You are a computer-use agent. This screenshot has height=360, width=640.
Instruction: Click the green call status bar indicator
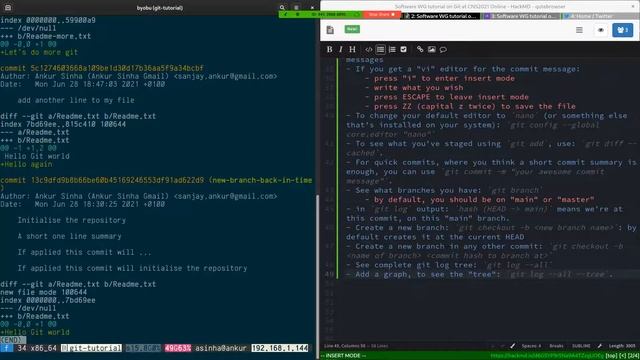pos(320,14)
